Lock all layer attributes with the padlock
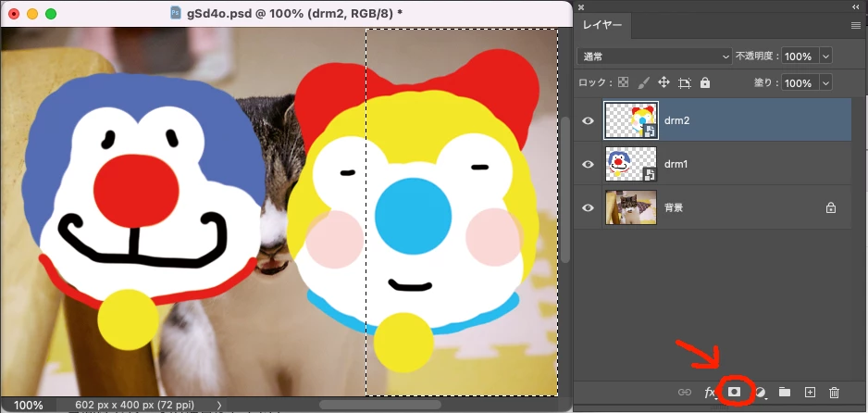The height and width of the screenshot is (413, 868). [705, 83]
